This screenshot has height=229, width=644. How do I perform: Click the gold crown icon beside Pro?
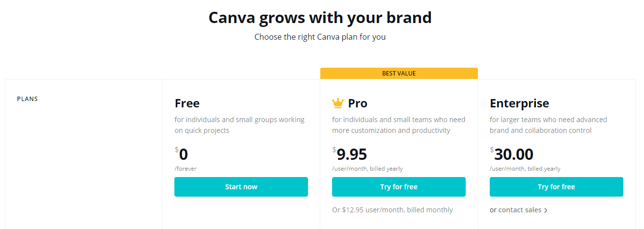point(338,103)
